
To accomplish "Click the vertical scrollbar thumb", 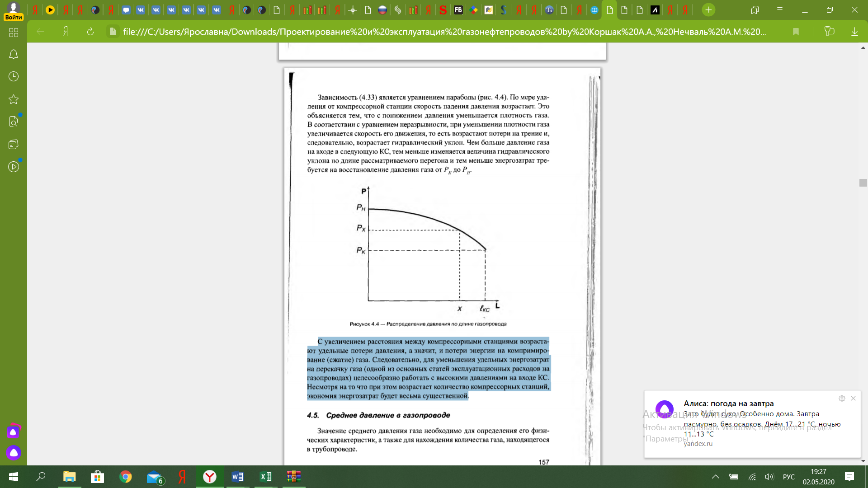I will (x=863, y=183).
